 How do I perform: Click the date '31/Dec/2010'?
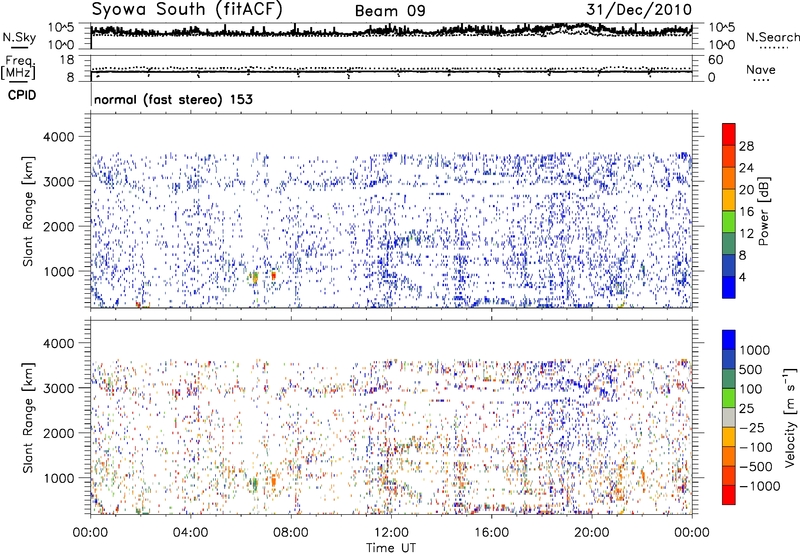coord(639,10)
